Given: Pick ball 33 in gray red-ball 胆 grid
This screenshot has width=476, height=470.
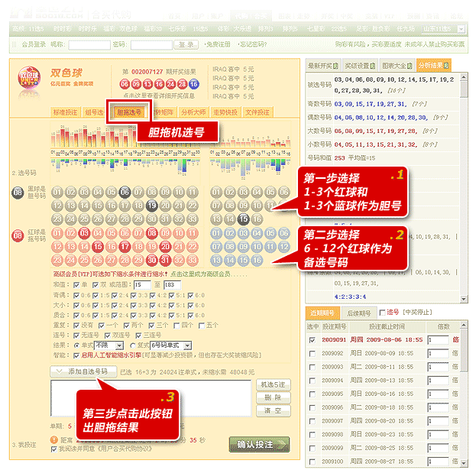Looking at the screenshot, I should coord(193,219).
